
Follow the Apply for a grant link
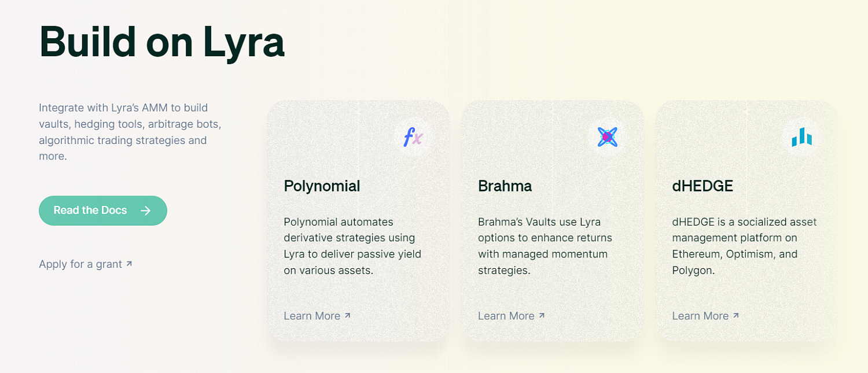coord(86,264)
